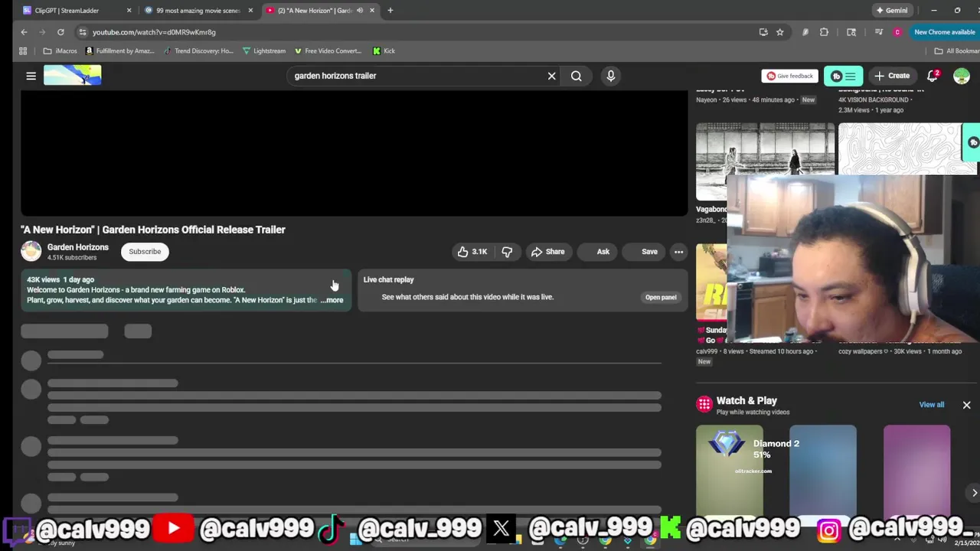Clear the search box with the X
This screenshot has width=980, height=551.
[551, 76]
